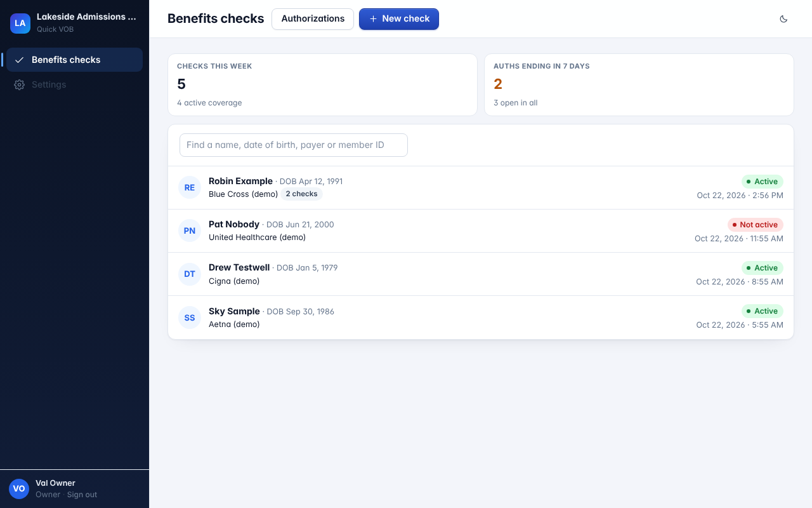
Task: Click the 3 open in all text
Action: pos(516,103)
